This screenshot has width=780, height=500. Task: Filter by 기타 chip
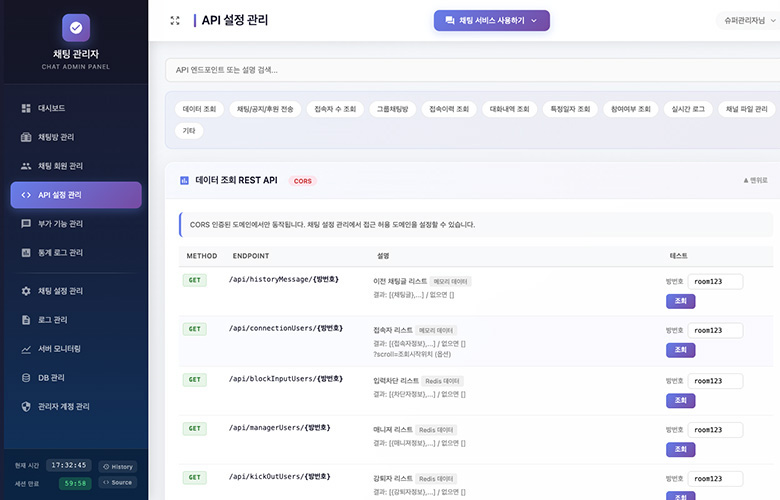189,130
